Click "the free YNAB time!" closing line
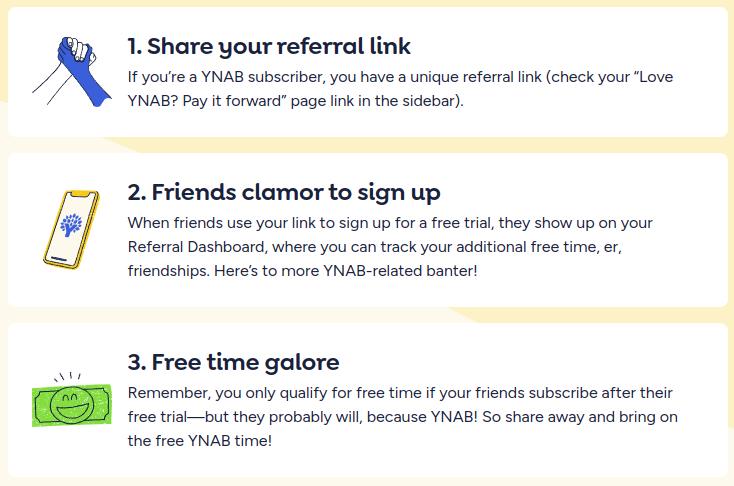 [200, 440]
